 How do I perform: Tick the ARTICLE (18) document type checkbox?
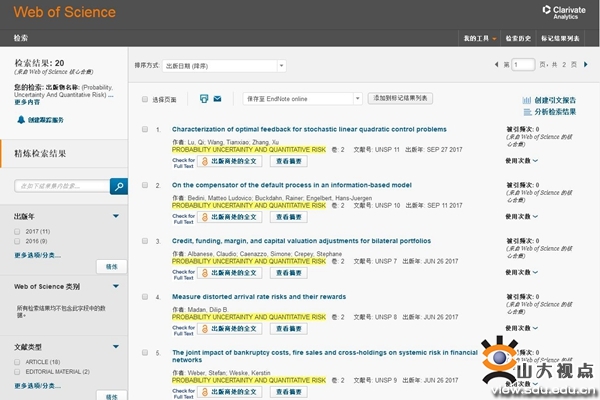tap(18, 362)
